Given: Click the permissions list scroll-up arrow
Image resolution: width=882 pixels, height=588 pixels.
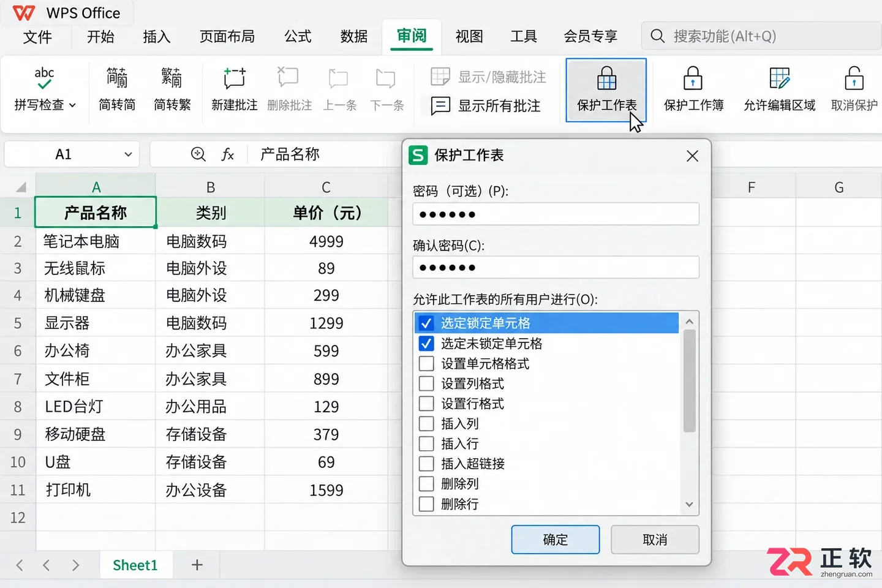Looking at the screenshot, I should (x=689, y=322).
